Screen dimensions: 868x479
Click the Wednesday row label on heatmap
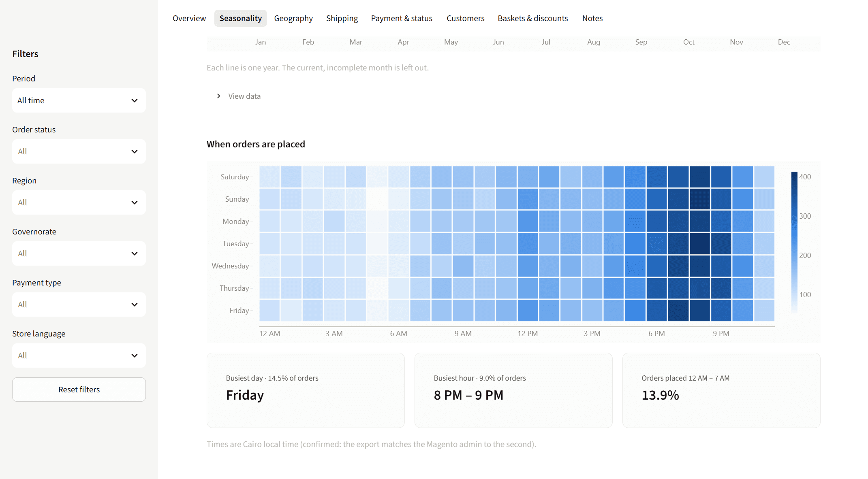(x=230, y=266)
